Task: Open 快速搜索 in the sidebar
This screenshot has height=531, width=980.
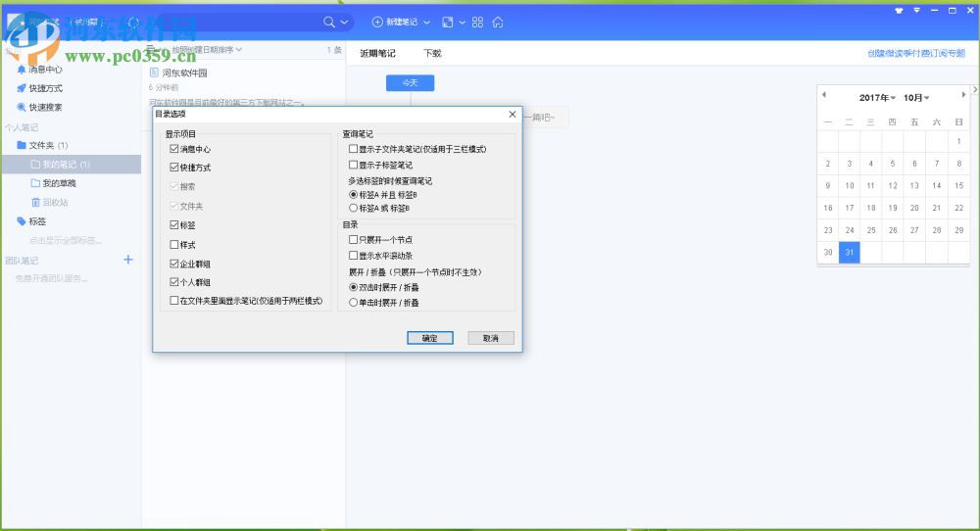Action: pos(40,107)
